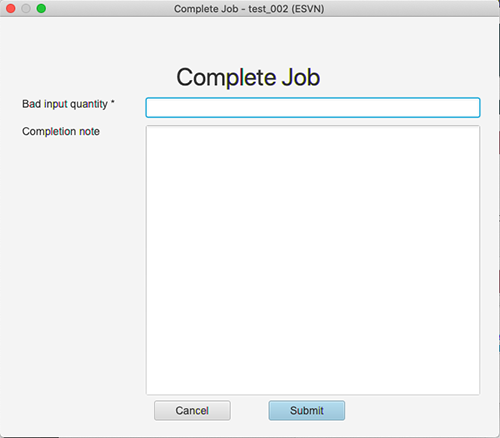This screenshot has width=500, height=438.
Task: Click 'test_002' in the window title
Action: click(268, 9)
